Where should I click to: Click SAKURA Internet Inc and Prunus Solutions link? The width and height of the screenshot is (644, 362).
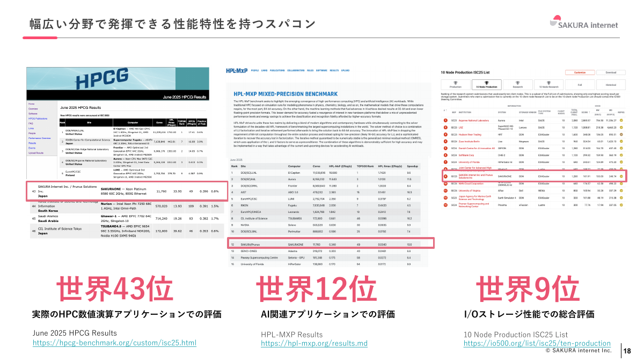(476, 176)
